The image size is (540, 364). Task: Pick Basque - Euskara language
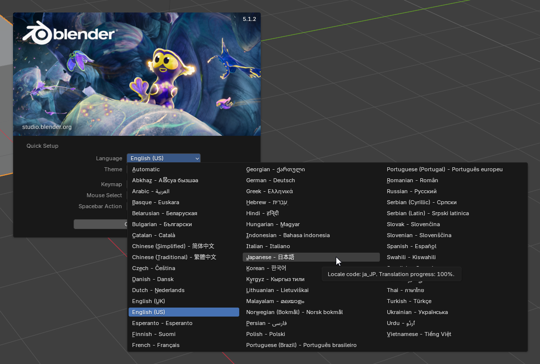184,202
